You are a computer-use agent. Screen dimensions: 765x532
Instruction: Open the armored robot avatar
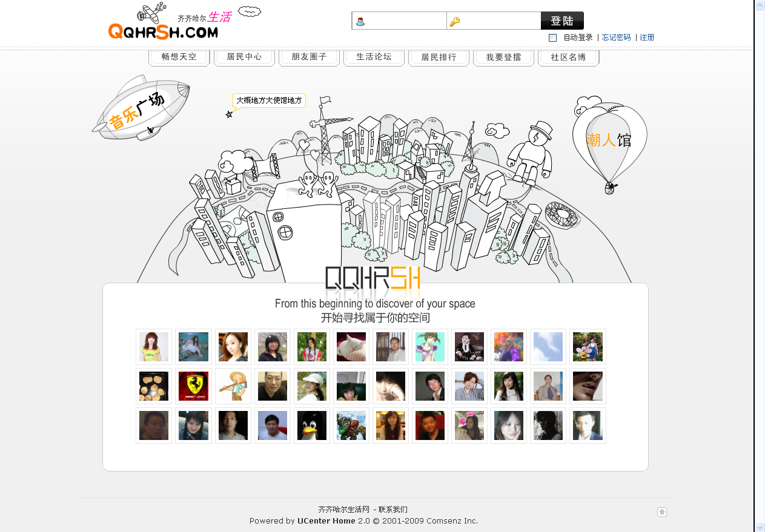(x=351, y=425)
